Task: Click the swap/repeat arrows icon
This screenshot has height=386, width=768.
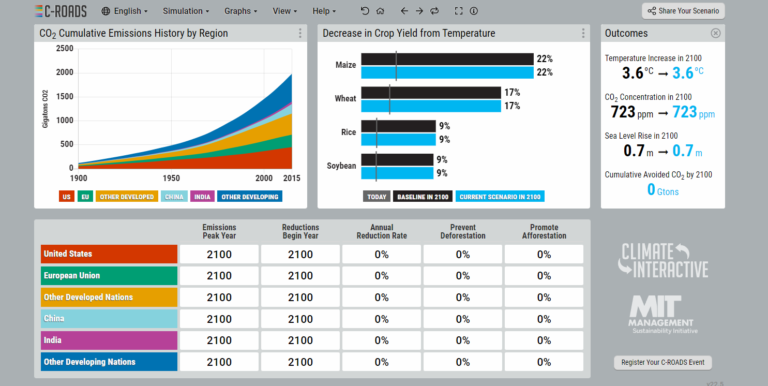Action: (434, 11)
